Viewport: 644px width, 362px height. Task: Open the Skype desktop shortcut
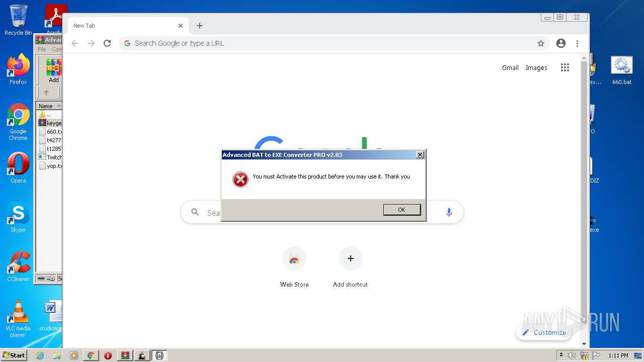coord(18,217)
